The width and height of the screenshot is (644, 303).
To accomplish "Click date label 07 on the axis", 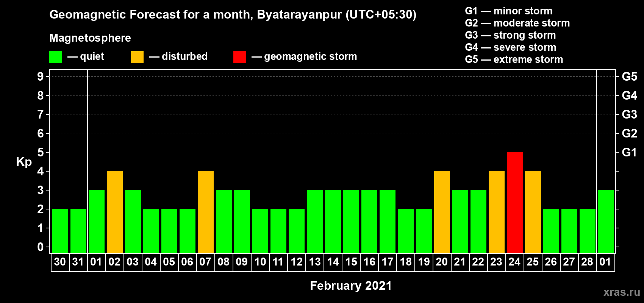I will [x=205, y=262].
